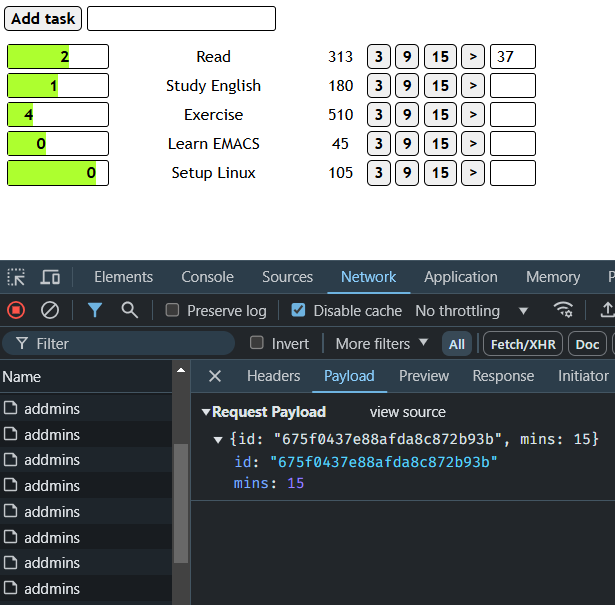Screen dimensions: 615x605
Task: Toggle the device toolbar icon
Action: (x=50, y=277)
